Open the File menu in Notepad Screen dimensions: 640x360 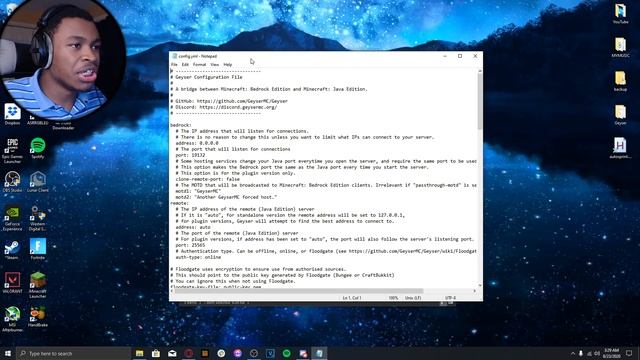(x=174, y=64)
